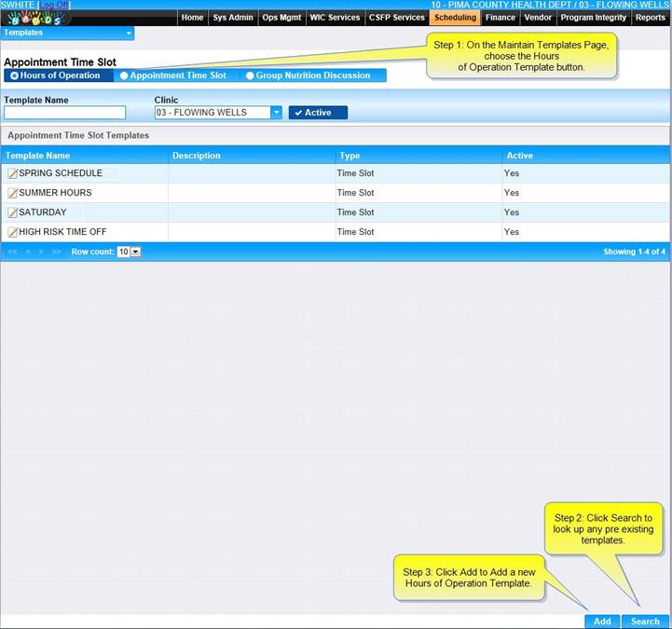Image resolution: width=672 pixels, height=629 pixels.
Task: Open the WIC Services menu
Action: click(x=335, y=18)
